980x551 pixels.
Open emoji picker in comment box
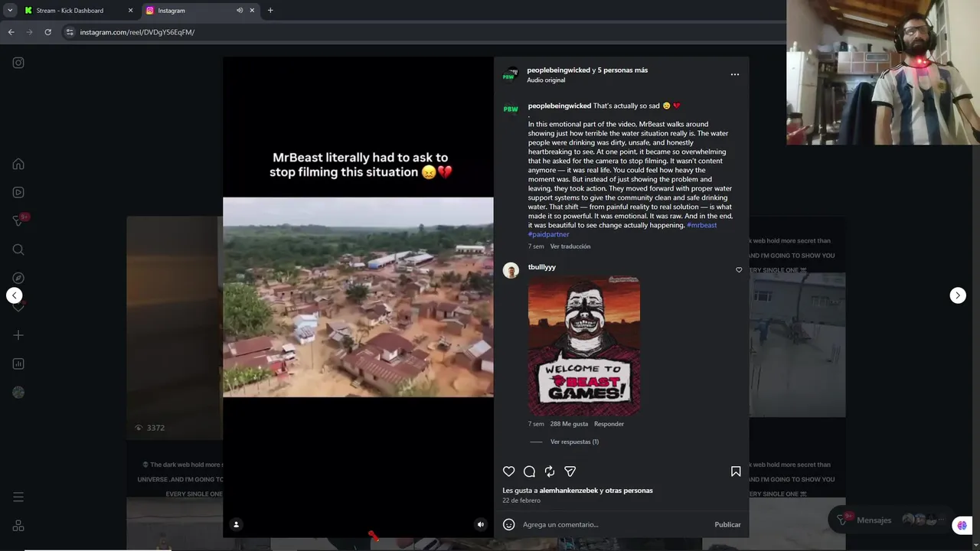[x=509, y=524]
